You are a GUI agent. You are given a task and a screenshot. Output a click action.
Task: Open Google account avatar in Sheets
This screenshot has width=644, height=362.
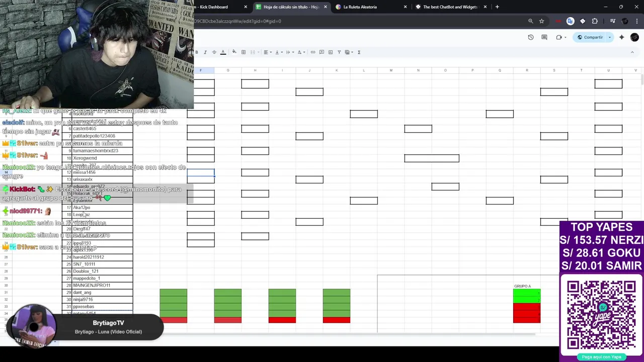tap(634, 37)
